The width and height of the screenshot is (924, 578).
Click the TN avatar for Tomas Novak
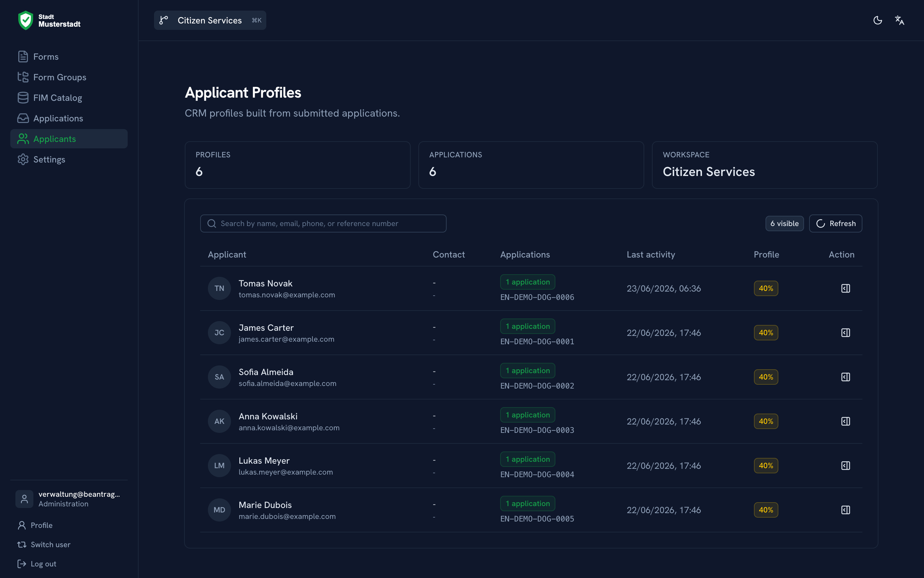pos(219,288)
